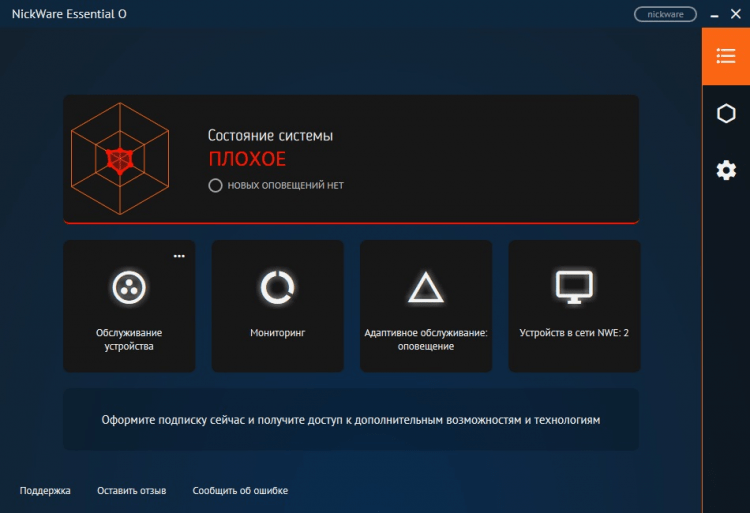This screenshot has height=513, width=750.
Task: Click the ПЛОХОЕ system status text
Action: pos(247,159)
